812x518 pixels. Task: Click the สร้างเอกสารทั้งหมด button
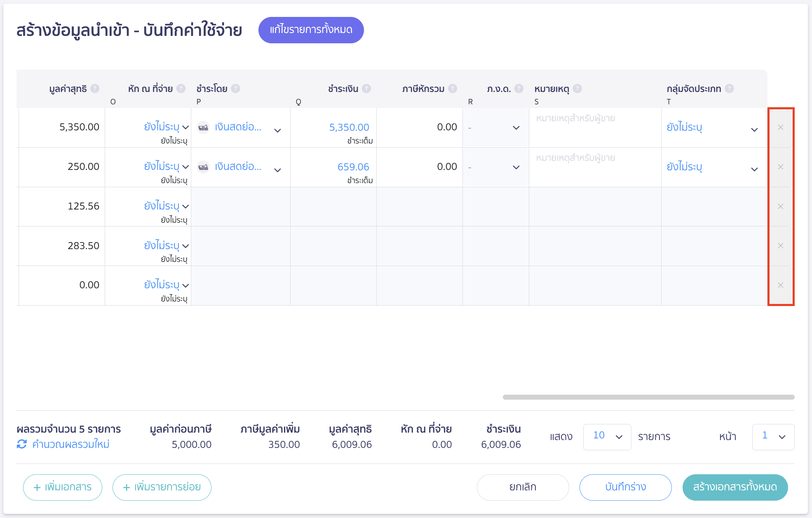point(734,487)
